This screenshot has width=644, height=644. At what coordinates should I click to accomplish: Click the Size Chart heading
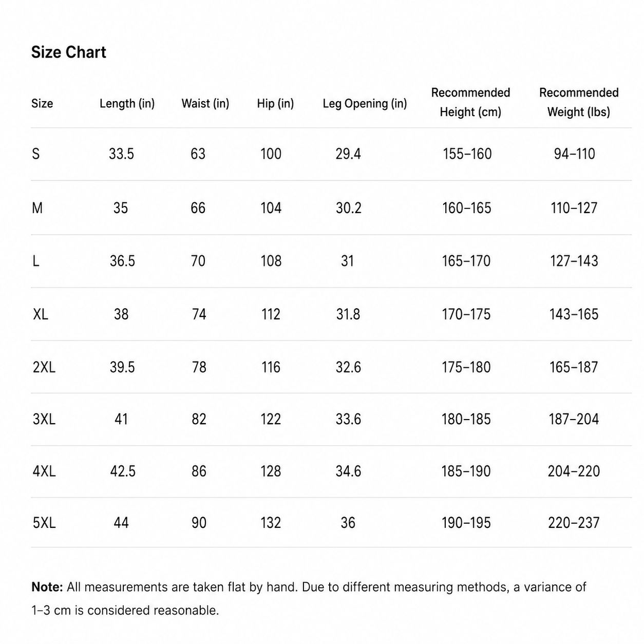68,52
